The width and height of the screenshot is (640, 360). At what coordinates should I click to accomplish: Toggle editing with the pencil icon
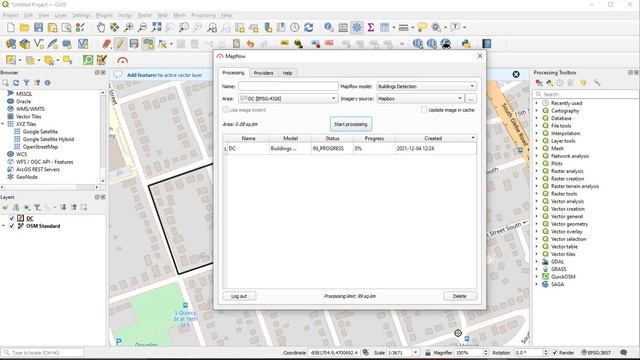(120, 44)
